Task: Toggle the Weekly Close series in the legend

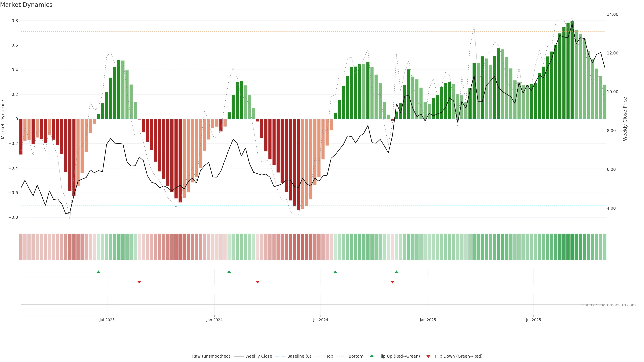Action: pos(258,356)
